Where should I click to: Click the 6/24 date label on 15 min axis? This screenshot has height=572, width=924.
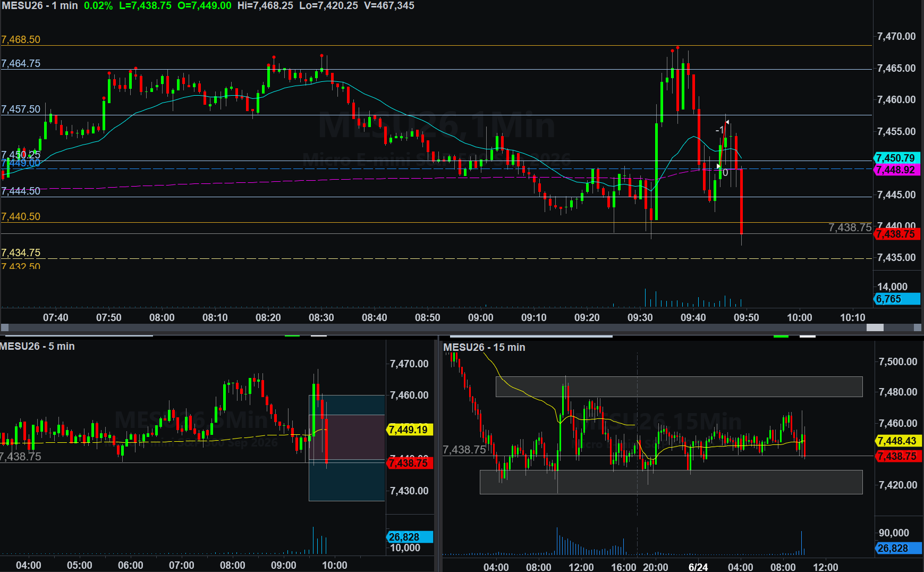[698, 567]
